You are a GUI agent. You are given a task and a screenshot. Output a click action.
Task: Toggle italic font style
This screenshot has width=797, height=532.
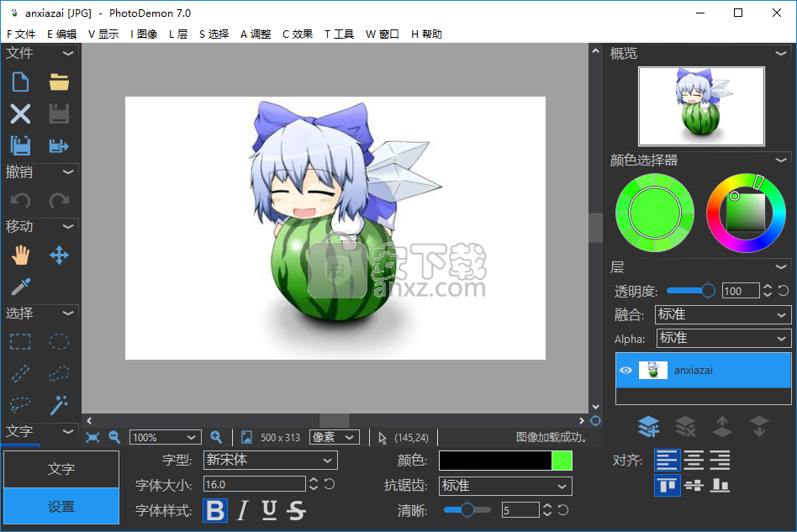pos(243,511)
